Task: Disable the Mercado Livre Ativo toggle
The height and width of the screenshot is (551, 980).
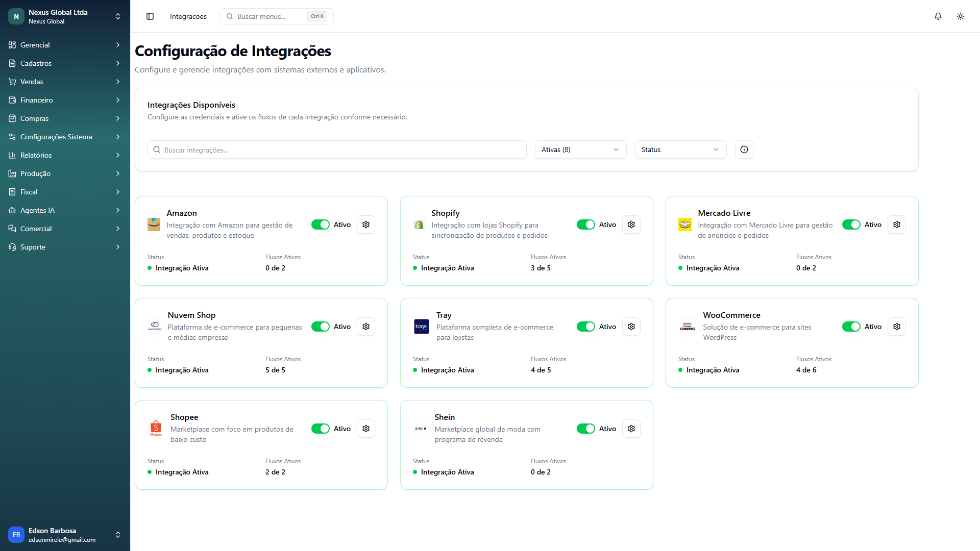Action: coord(851,224)
